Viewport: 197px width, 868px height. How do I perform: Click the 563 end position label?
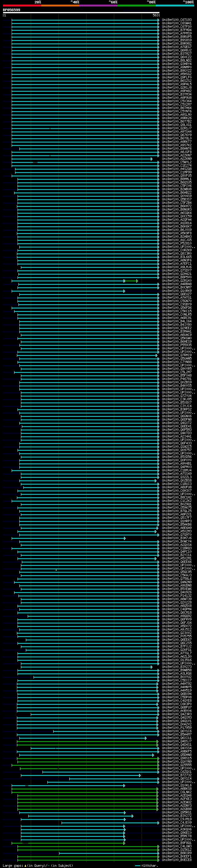(155, 15)
